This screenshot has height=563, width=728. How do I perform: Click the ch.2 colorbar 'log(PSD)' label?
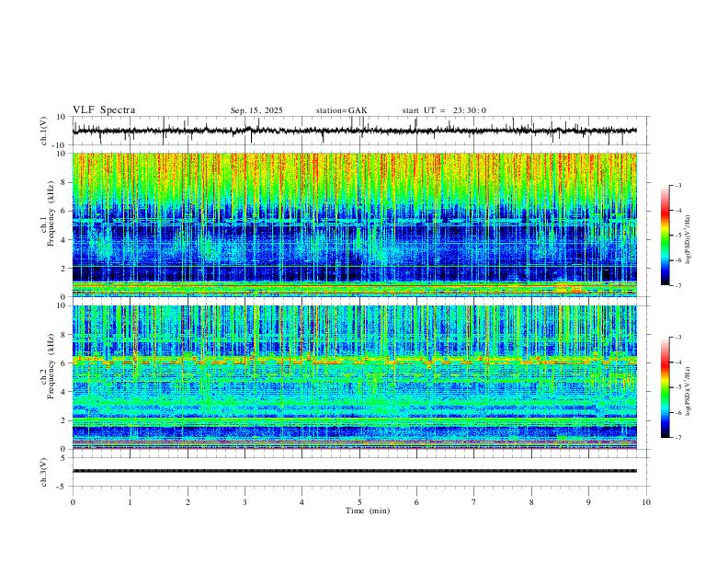coord(688,391)
